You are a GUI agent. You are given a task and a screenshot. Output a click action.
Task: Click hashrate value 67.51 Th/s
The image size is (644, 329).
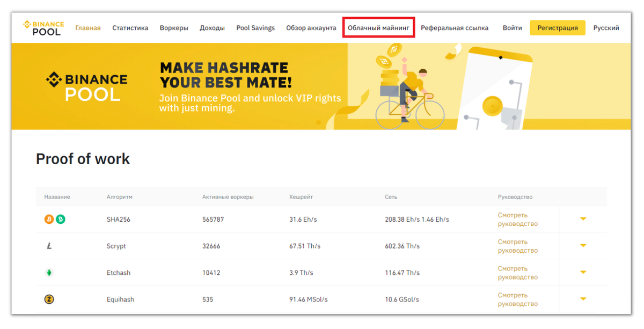[x=305, y=246]
